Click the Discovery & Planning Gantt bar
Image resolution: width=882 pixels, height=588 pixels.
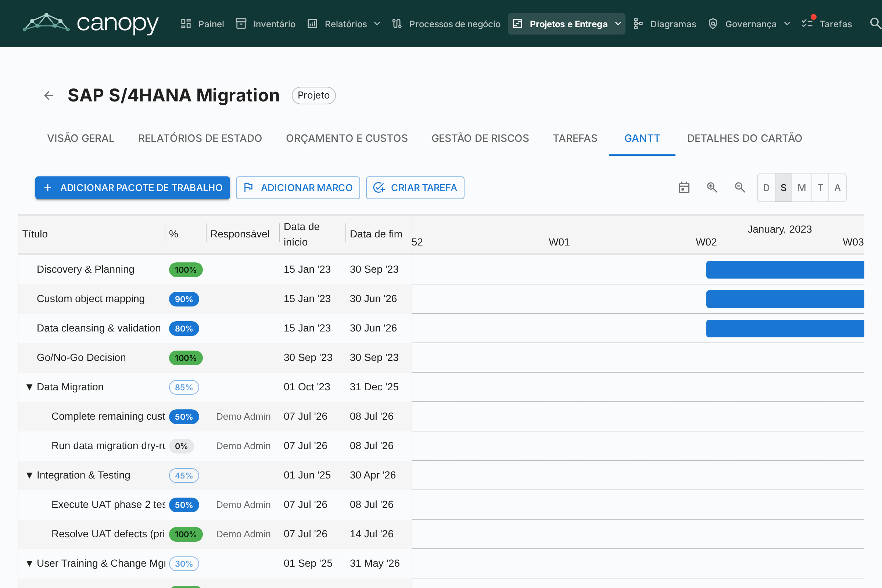coord(785,270)
